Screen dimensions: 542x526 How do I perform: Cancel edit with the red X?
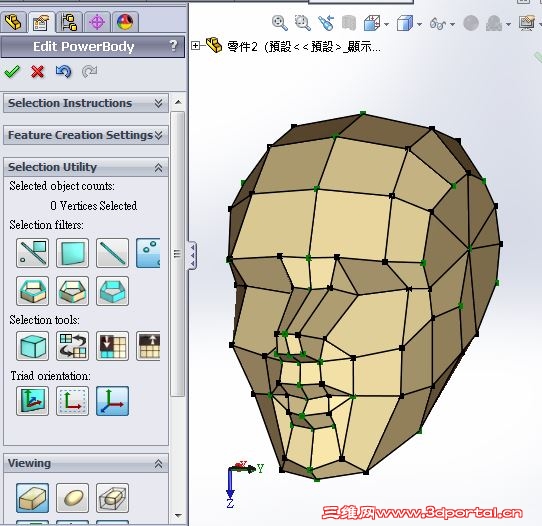pos(38,72)
